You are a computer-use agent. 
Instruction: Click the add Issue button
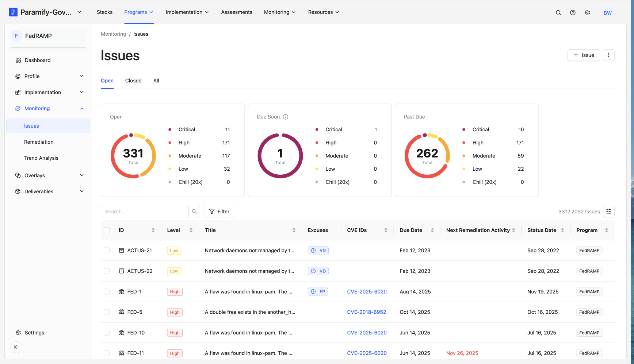(584, 55)
